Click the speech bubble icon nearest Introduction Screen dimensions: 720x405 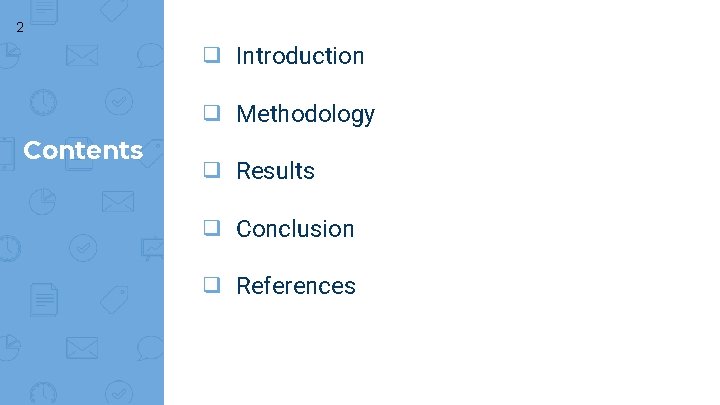click(x=151, y=55)
